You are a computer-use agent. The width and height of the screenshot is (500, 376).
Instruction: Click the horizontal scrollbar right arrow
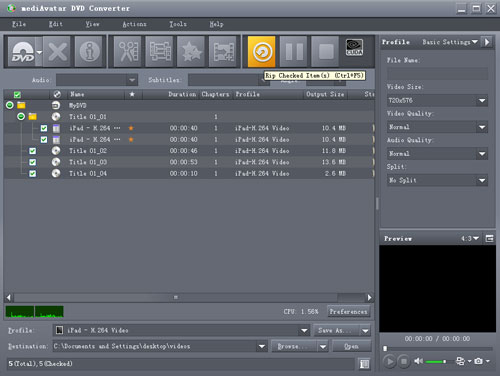[369, 297]
